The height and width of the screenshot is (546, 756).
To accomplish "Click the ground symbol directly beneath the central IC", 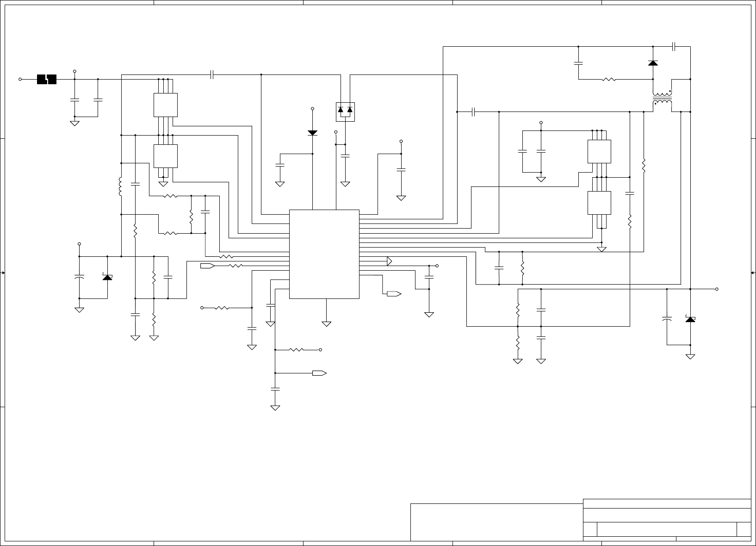I will [x=327, y=324].
